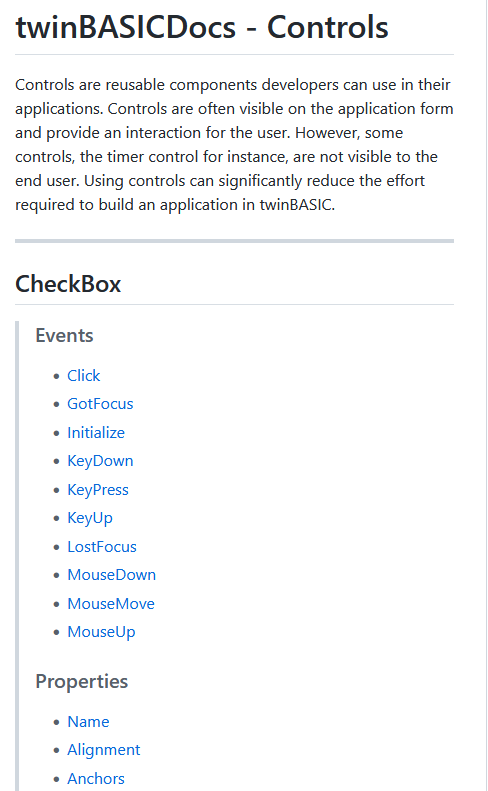Click the horizontal divider above CheckBox

pos(234,241)
